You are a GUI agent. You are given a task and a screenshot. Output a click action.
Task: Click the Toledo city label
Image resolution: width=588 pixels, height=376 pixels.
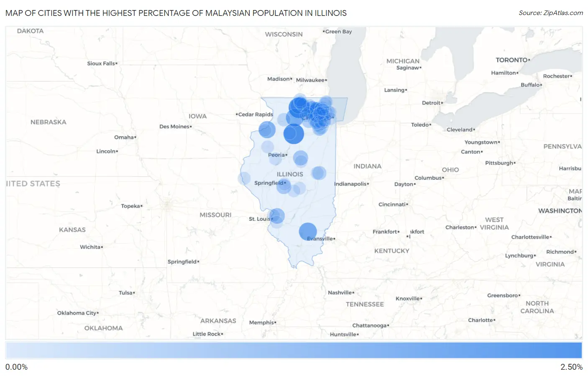(x=421, y=125)
